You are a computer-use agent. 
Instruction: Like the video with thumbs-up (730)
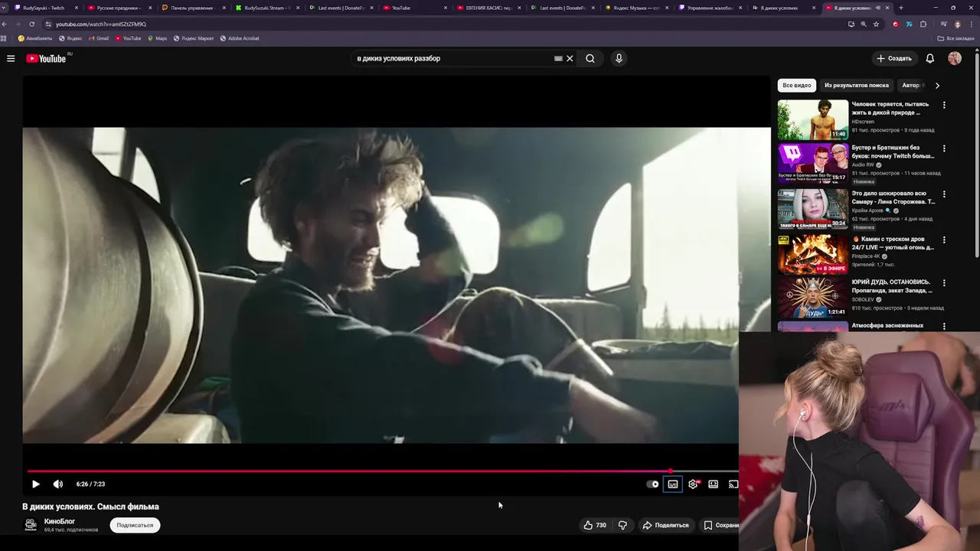pos(595,525)
